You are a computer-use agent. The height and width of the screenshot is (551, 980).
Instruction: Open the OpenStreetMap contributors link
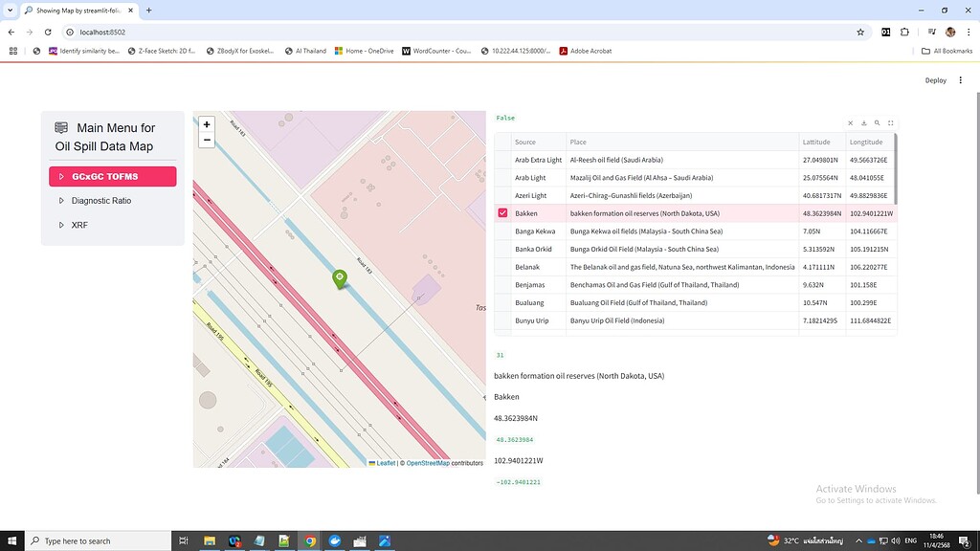coord(427,462)
